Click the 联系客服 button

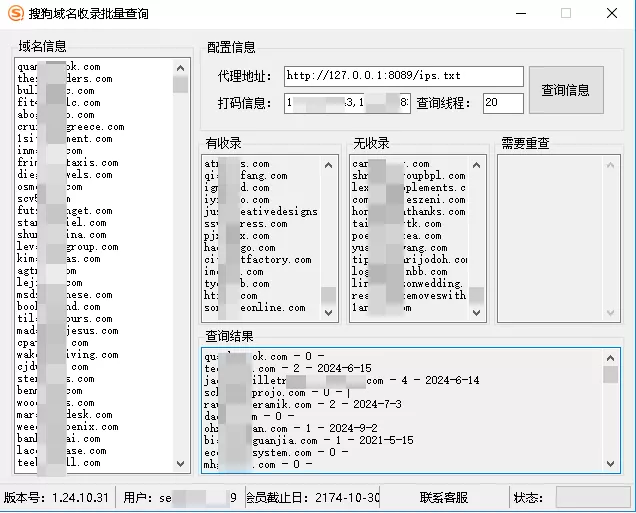444,497
